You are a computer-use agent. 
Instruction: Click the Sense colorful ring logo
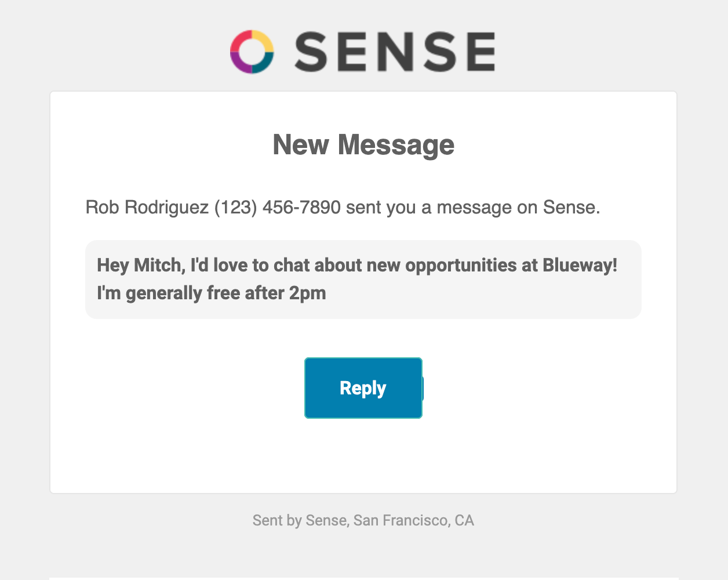coord(252,52)
